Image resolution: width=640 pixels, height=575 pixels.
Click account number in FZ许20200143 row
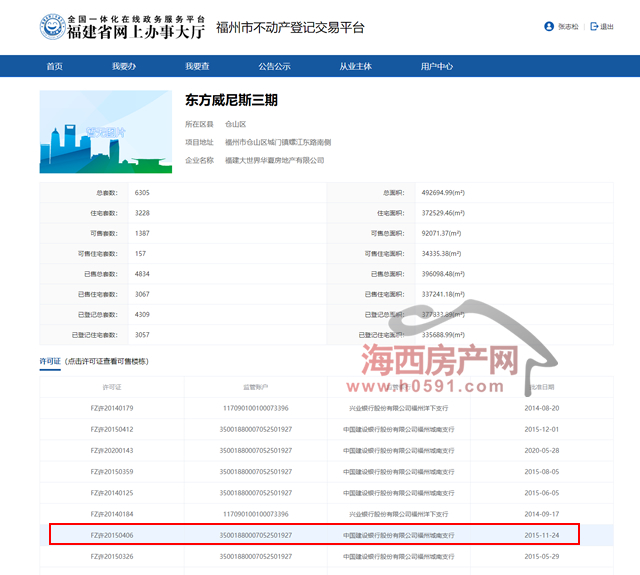pyautogui.click(x=256, y=451)
